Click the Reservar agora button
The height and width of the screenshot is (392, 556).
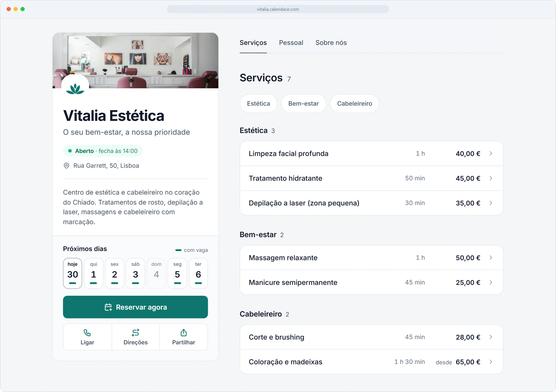(x=136, y=307)
